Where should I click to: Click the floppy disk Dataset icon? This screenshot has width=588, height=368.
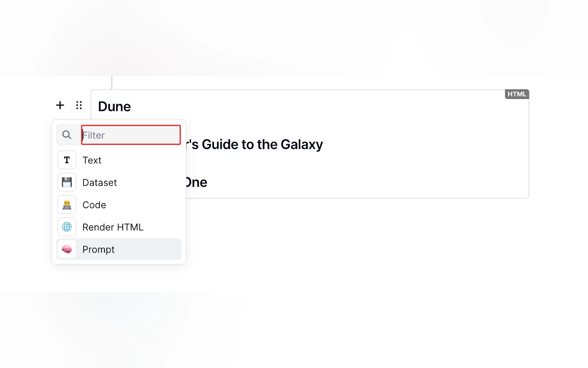[x=67, y=182]
